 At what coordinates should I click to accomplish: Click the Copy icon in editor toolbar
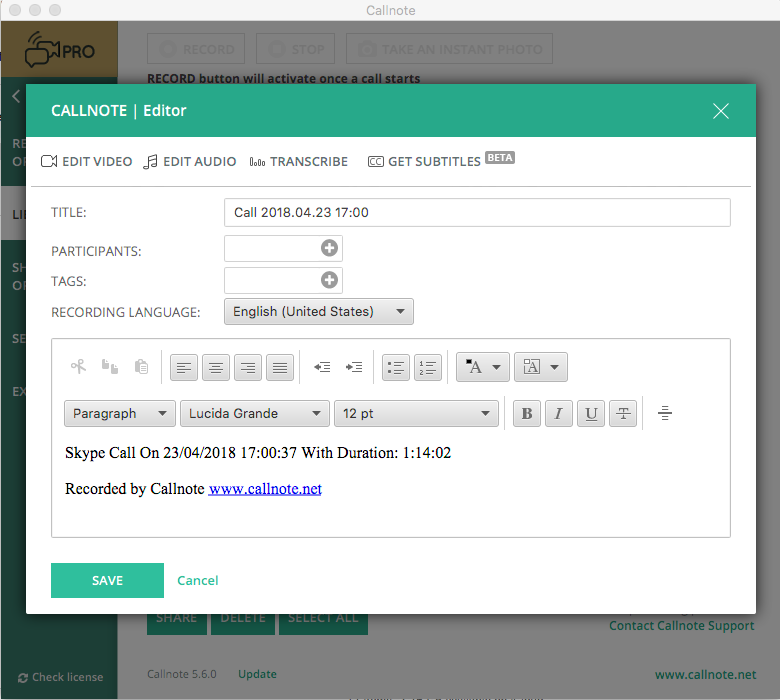(110, 367)
